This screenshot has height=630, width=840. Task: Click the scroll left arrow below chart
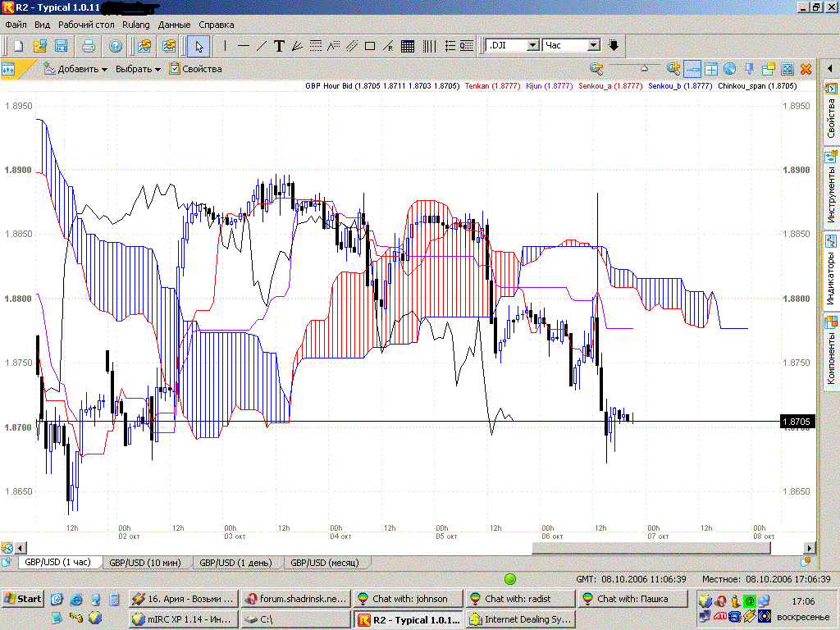click(21, 547)
